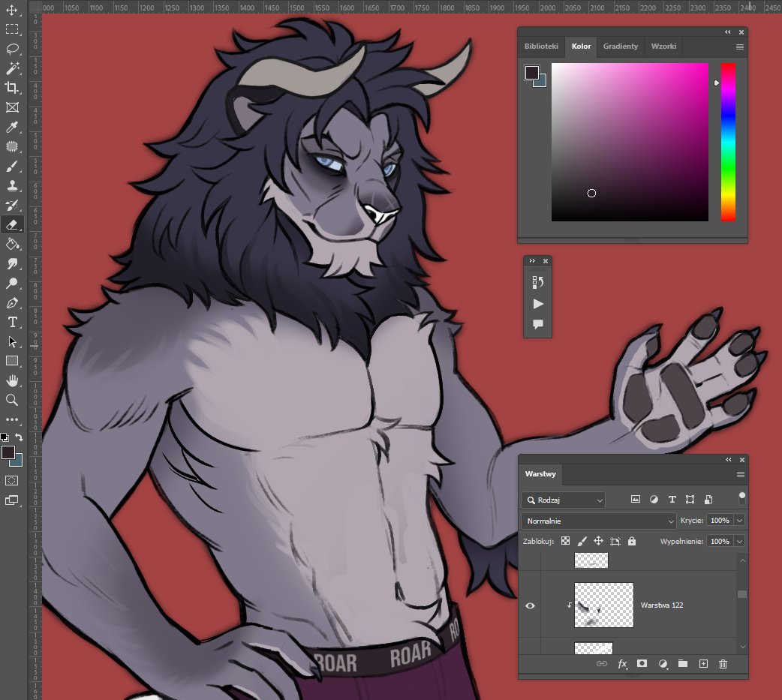The height and width of the screenshot is (700, 782).
Task: Turn layer filtering on or off
Action: coord(742,498)
